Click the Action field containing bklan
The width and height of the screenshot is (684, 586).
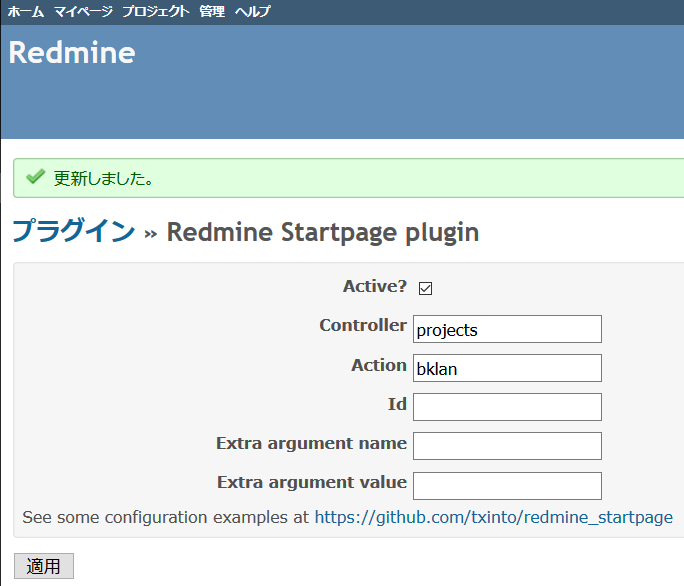click(x=507, y=368)
